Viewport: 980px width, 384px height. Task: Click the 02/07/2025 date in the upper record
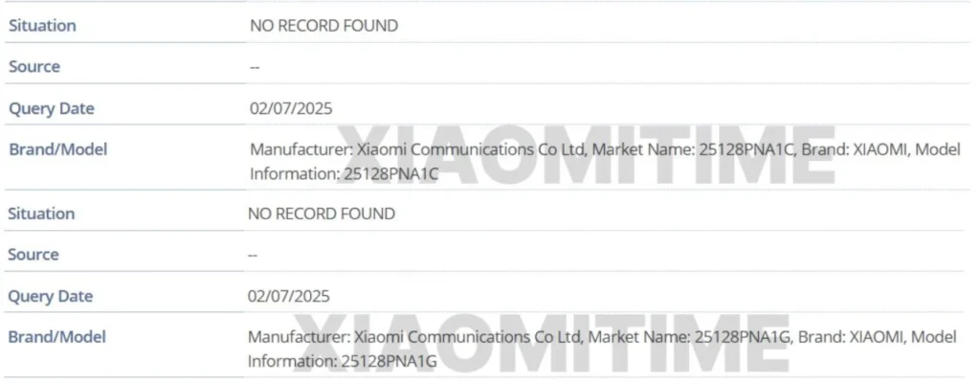(291, 109)
